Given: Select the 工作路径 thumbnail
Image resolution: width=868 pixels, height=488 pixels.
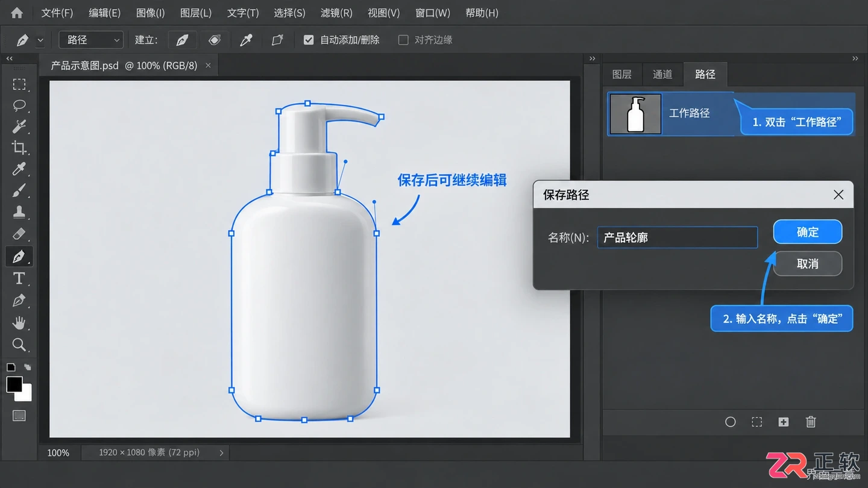Looking at the screenshot, I should click(x=635, y=114).
